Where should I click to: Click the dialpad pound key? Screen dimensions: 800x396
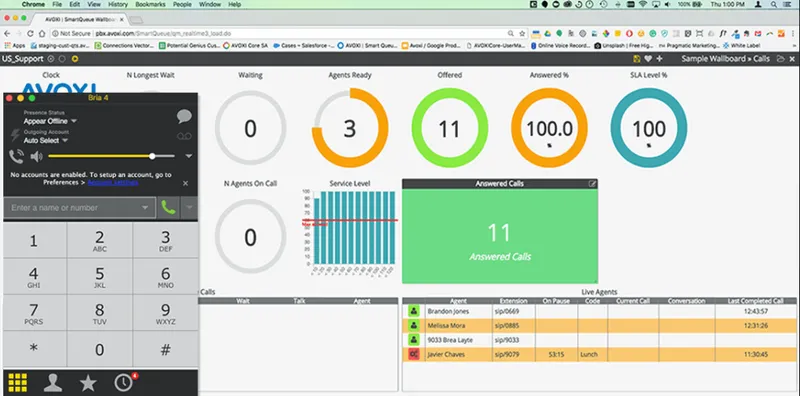tap(165, 349)
